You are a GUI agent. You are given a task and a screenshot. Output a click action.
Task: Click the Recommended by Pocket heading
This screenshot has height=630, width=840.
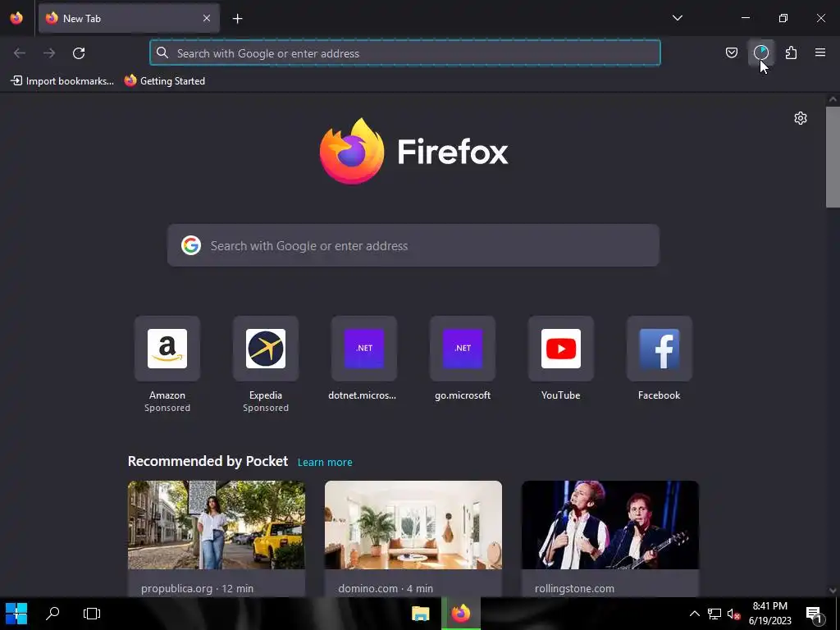pos(208,461)
